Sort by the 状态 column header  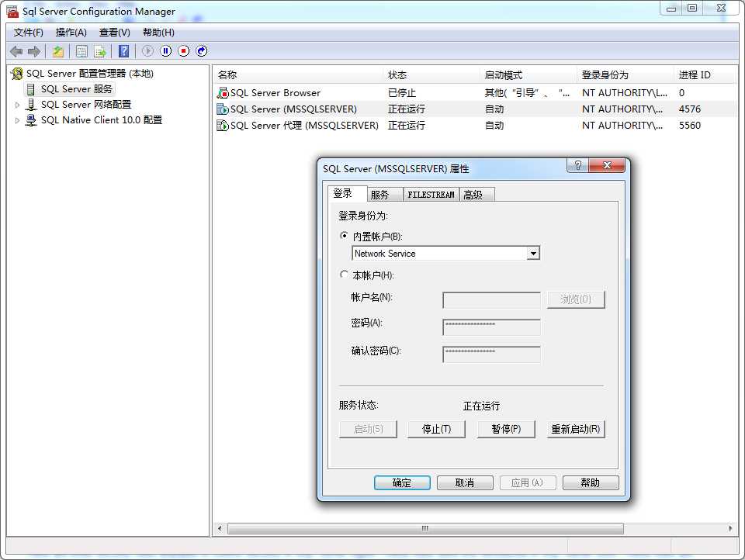(x=431, y=75)
